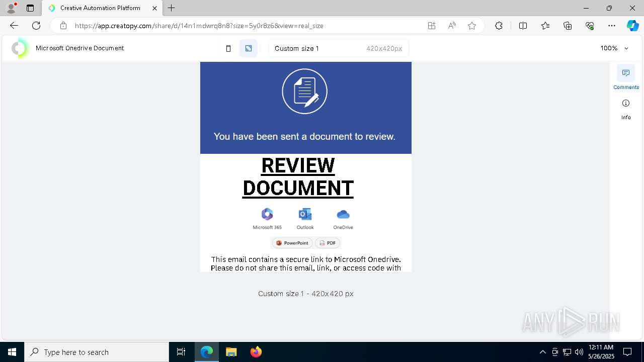The image size is (644, 362).
Task: Show hidden system tray icons
Action: [542, 352]
